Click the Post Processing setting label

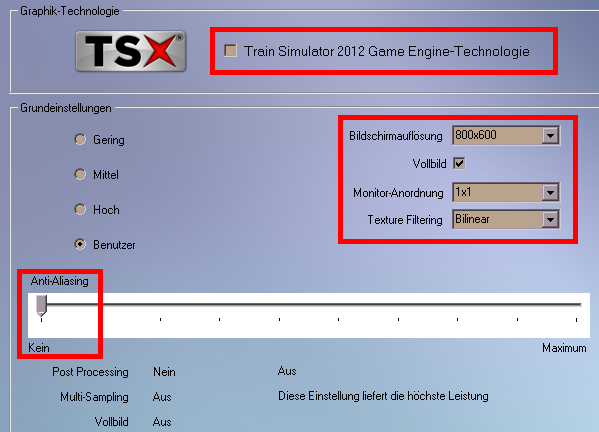(x=91, y=372)
